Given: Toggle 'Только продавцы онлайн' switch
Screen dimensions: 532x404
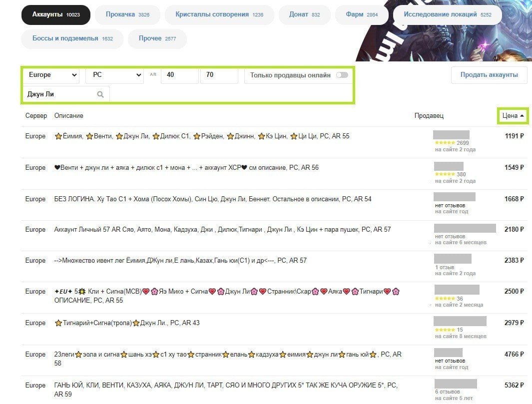Looking at the screenshot, I should coord(342,75).
